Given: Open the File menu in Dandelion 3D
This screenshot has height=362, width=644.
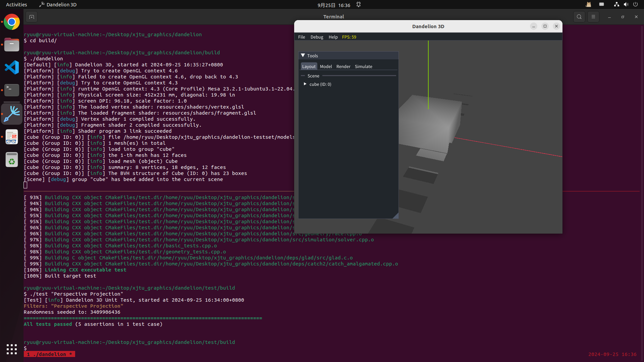Looking at the screenshot, I should point(302,37).
